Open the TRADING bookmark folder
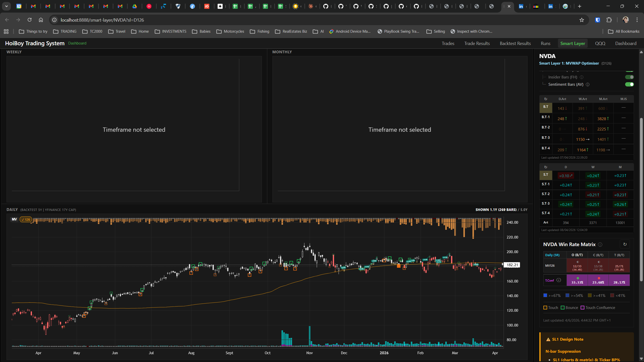This screenshot has width=644, height=362. 65,31
